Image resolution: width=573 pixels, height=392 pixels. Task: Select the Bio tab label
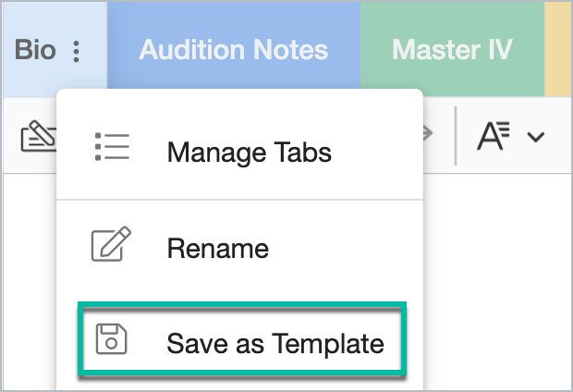pos(35,50)
